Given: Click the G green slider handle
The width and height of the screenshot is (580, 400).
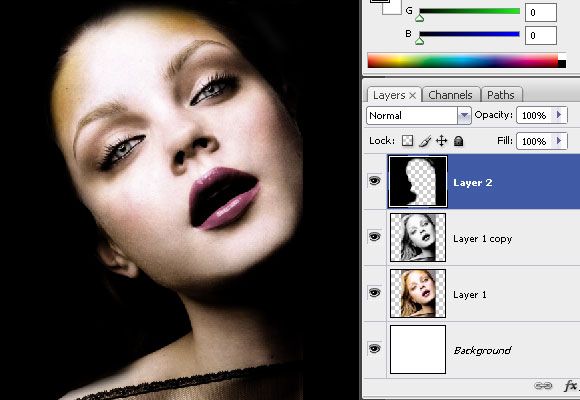Looking at the screenshot, I should point(419,18).
